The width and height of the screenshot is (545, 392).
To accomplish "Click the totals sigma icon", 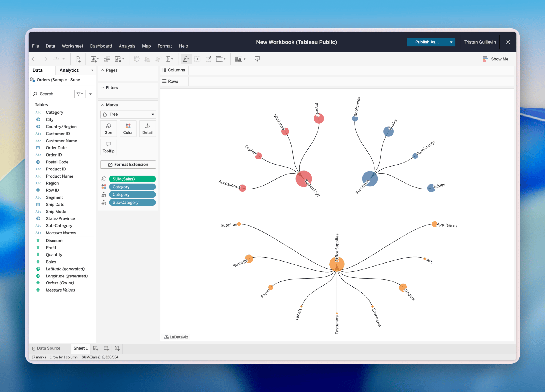I will pyautogui.click(x=169, y=59).
